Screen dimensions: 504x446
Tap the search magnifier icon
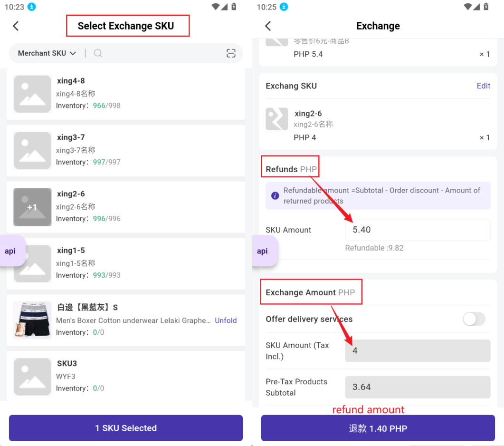coord(98,53)
